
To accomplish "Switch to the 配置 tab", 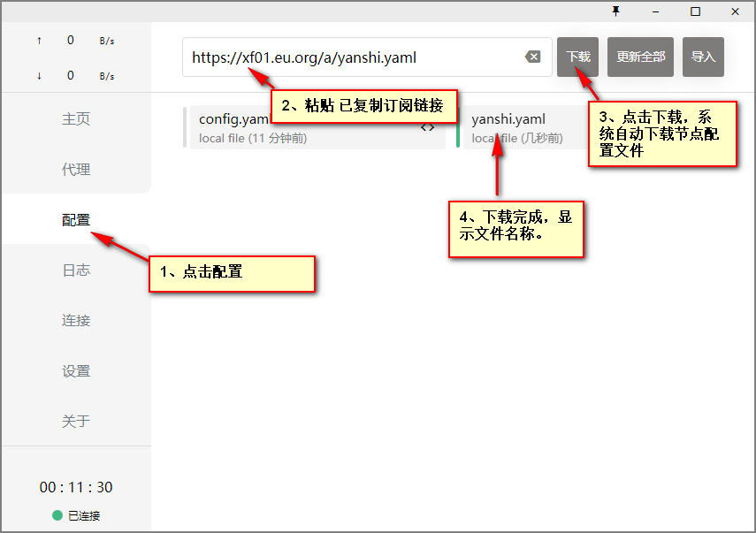I will click(x=76, y=220).
